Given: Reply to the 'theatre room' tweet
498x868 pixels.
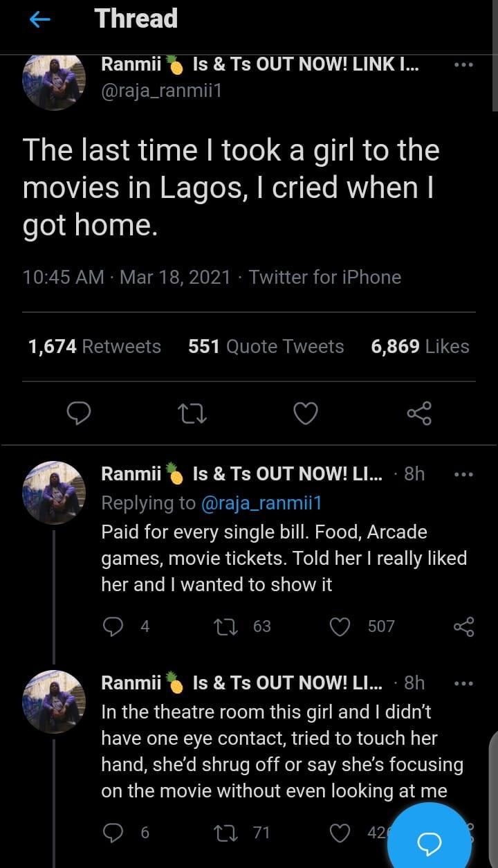Looking at the screenshot, I should pyautogui.click(x=113, y=832).
